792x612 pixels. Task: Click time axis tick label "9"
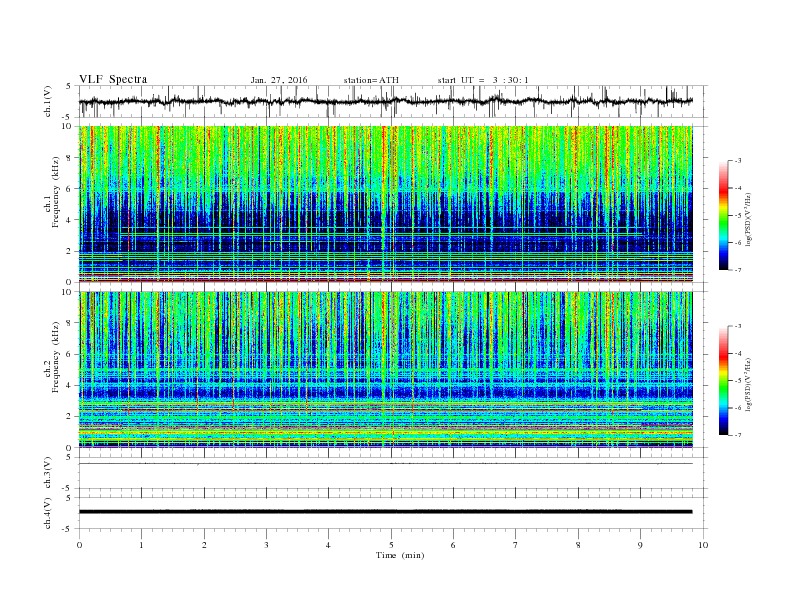coord(640,545)
